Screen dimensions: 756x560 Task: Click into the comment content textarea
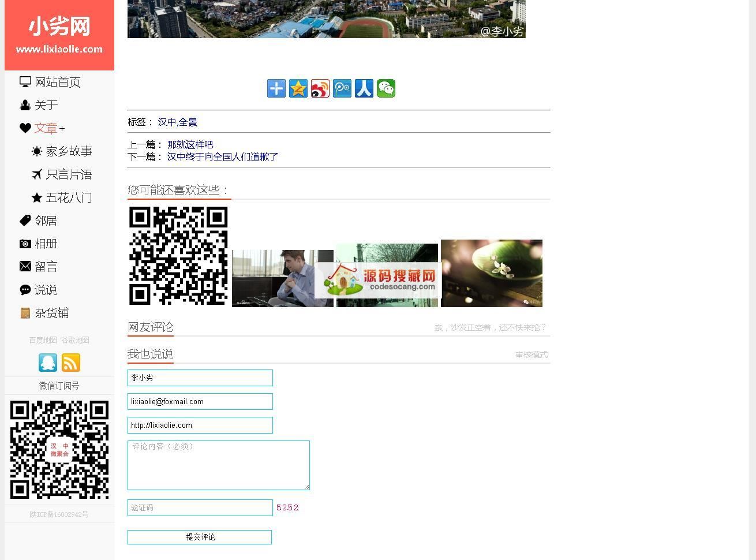(219, 465)
